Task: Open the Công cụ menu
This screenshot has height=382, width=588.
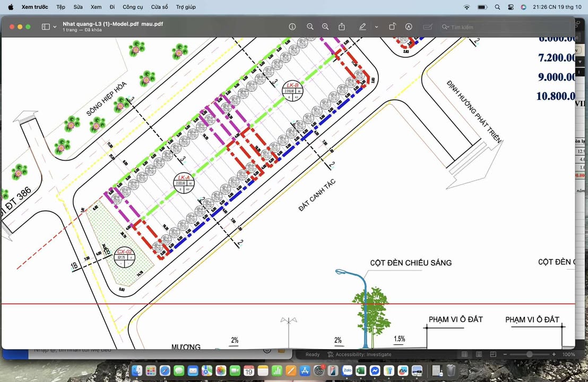Action: point(133,7)
